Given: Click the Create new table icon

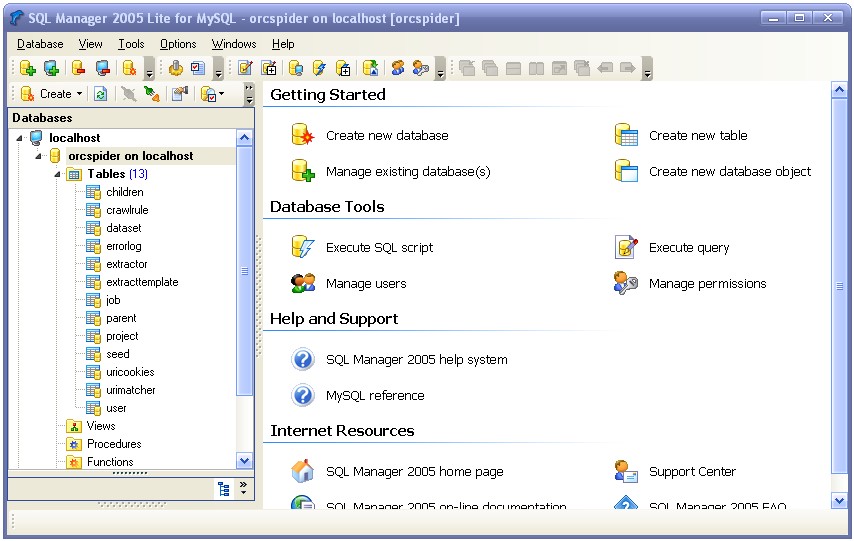Looking at the screenshot, I should tap(626, 135).
